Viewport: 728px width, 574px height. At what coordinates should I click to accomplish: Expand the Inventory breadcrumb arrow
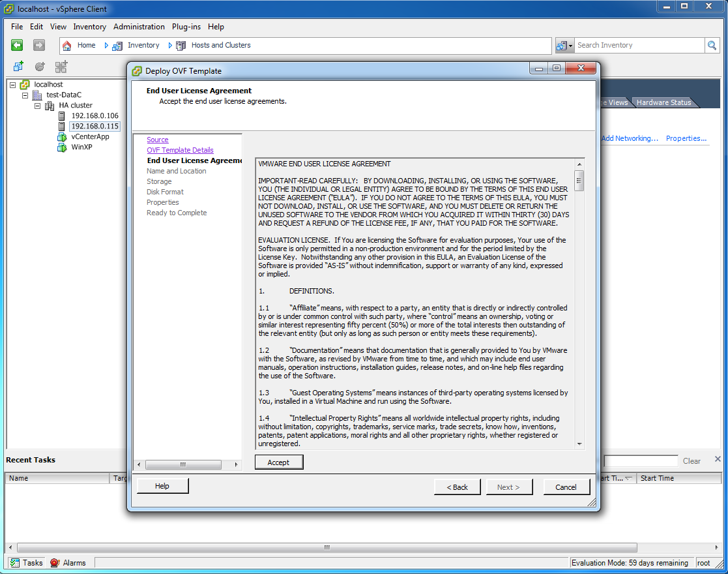click(170, 46)
